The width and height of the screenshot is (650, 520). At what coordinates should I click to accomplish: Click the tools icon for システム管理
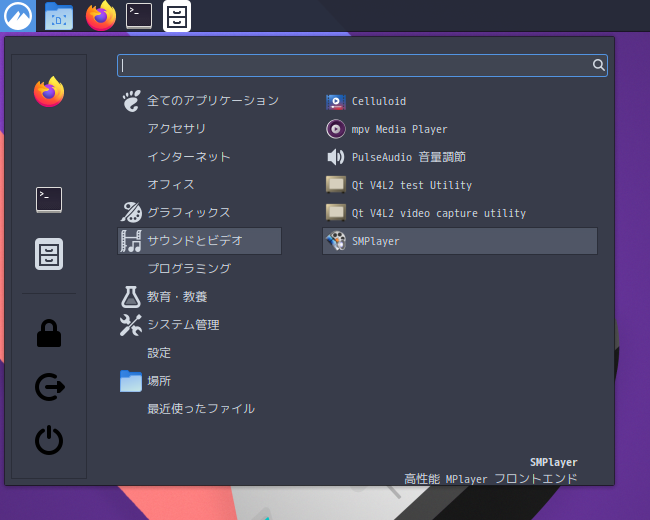point(131,325)
